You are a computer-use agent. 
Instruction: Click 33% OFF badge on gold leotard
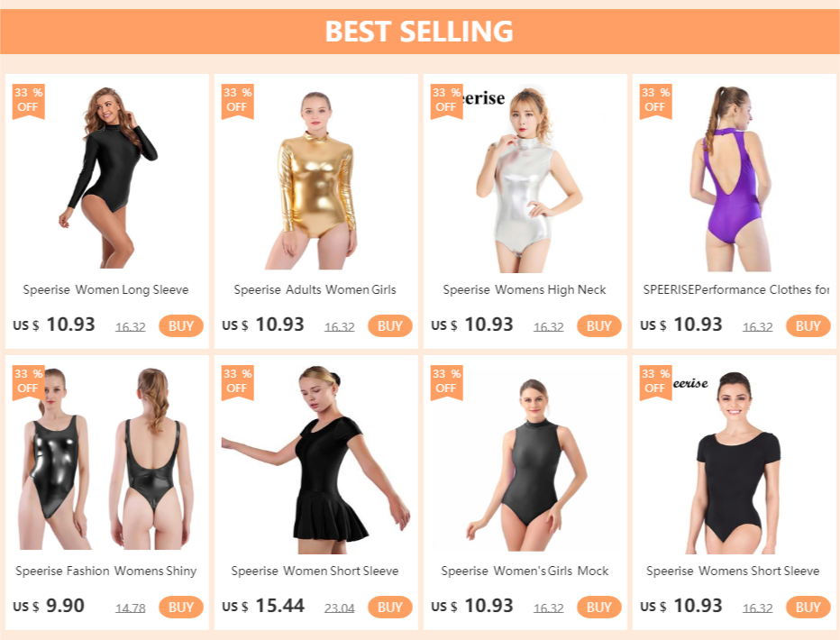[237, 101]
